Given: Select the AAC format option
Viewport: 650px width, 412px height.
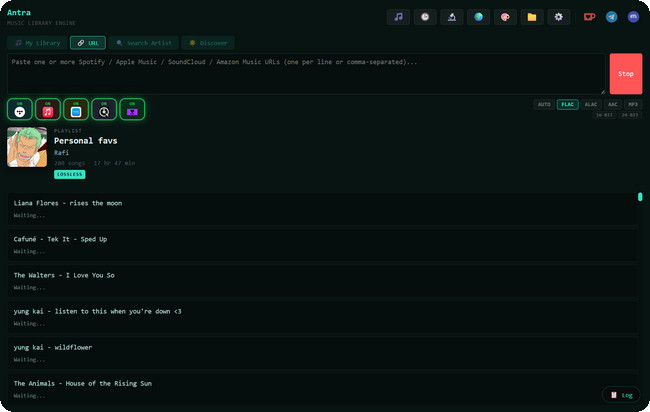Looking at the screenshot, I should click(x=613, y=104).
